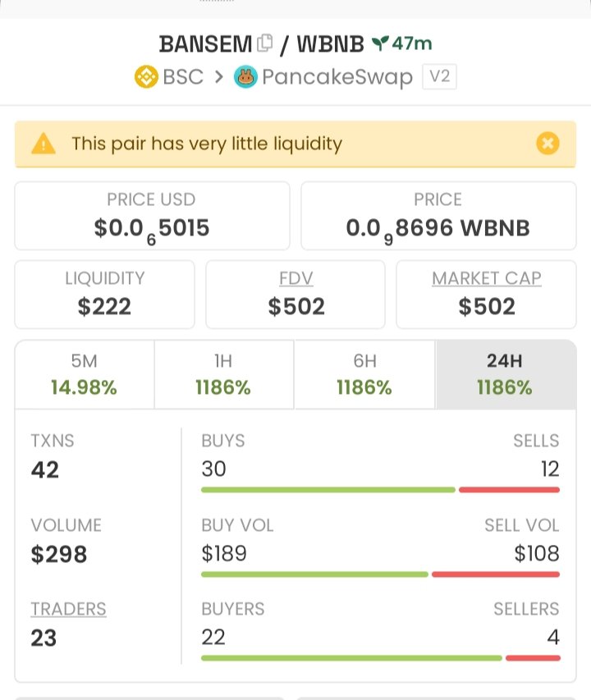591x700 pixels.
Task: Dismiss the low liquidity warning banner
Action: (x=547, y=144)
